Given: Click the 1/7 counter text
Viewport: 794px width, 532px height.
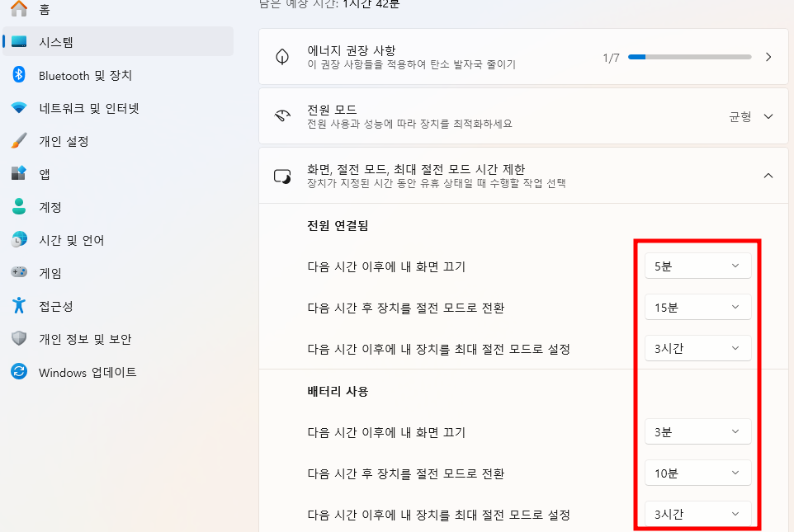Looking at the screenshot, I should tap(611, 58).
